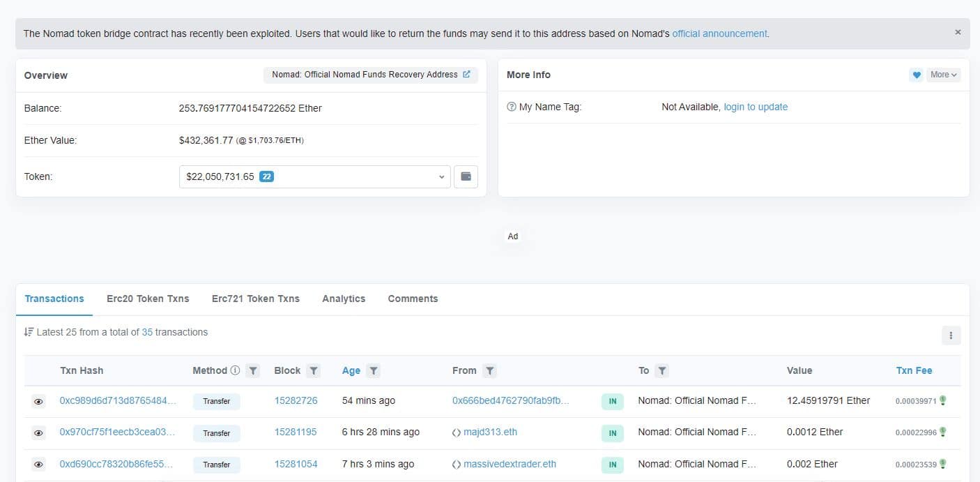Click the Ad label
980x482 pixels.
pyautogui.click(x=513, y=236)
